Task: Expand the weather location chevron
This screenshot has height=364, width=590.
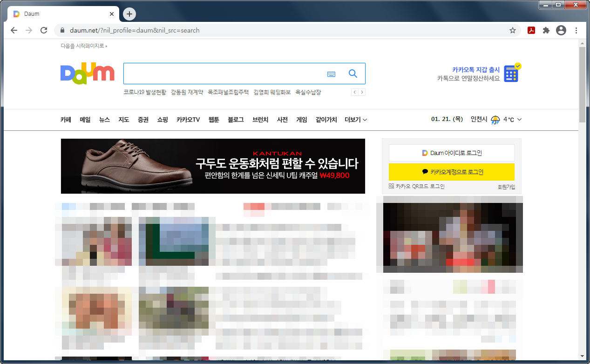Action: [x=519, y=120]
